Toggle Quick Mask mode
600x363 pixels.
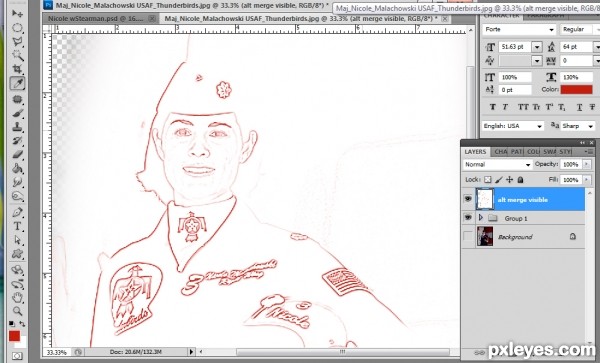17,356
